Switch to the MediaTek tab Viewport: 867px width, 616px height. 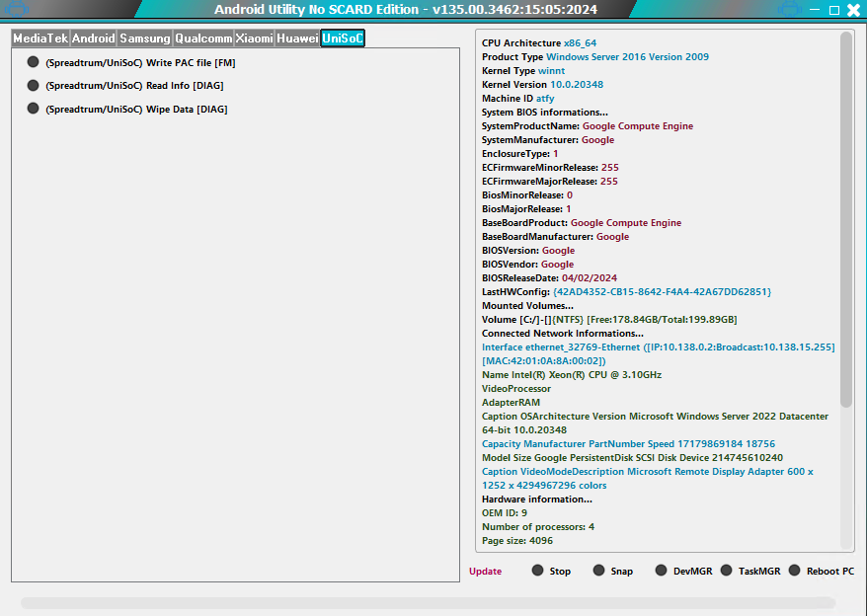[x=39, y=38]
